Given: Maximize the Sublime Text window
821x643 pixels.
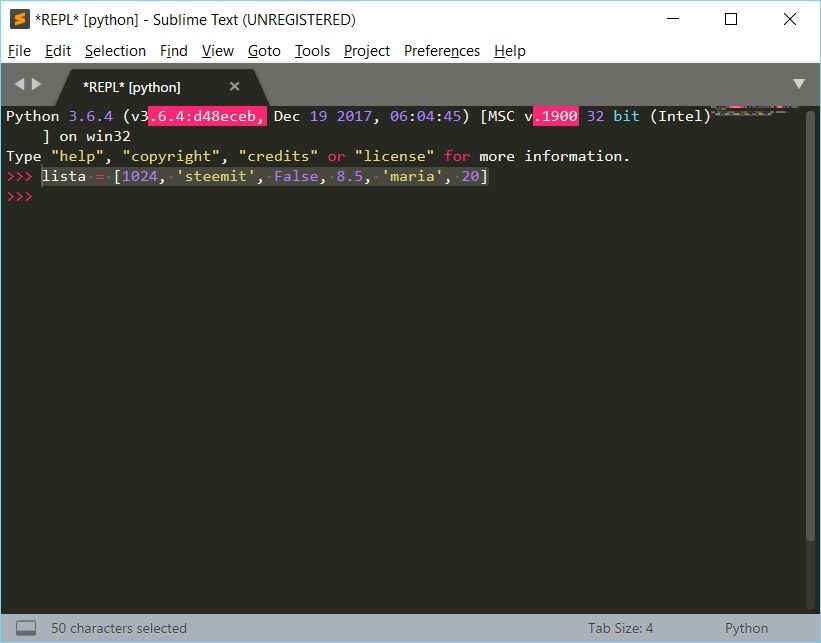Looking at the screenshot, I should point(731,19).
